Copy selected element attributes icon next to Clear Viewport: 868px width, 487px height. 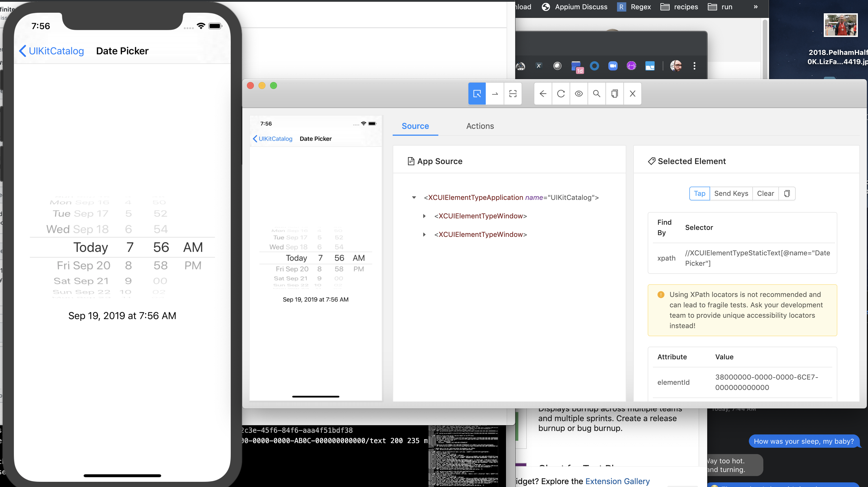pos(787,194)
